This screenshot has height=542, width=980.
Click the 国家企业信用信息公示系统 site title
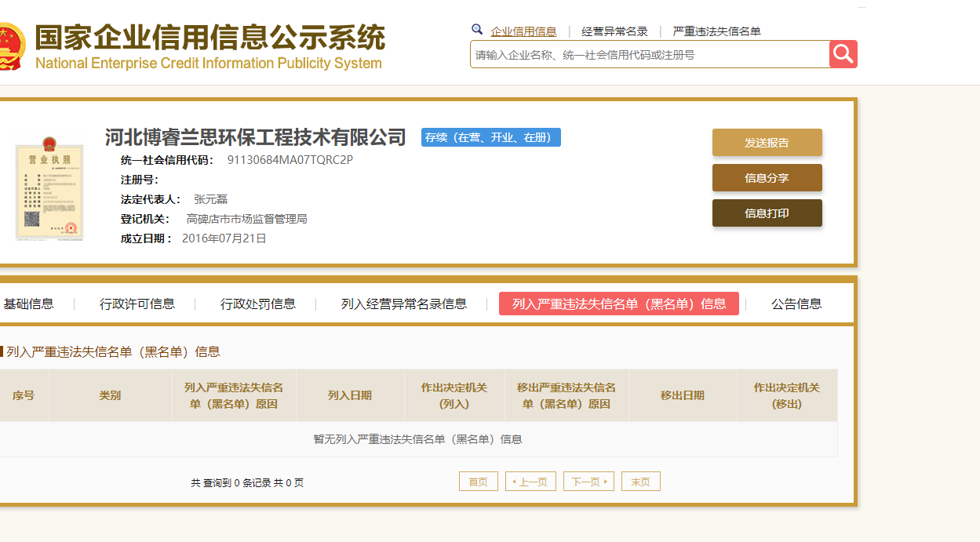click(210, 38)
